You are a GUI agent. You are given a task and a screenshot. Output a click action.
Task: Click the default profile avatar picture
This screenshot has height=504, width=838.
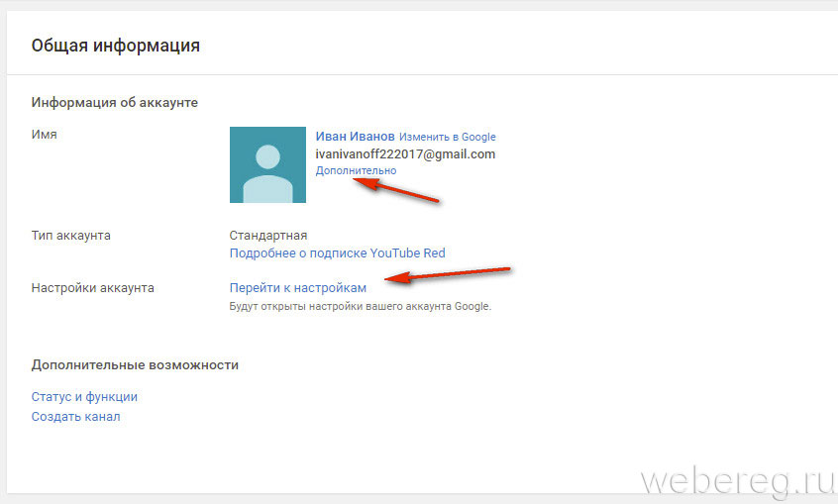[267, 164]
